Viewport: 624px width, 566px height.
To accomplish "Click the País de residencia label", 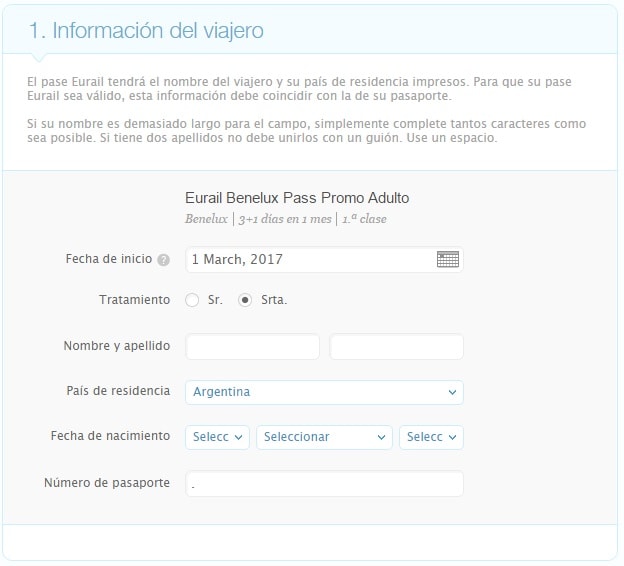I will tap(118, 391).
